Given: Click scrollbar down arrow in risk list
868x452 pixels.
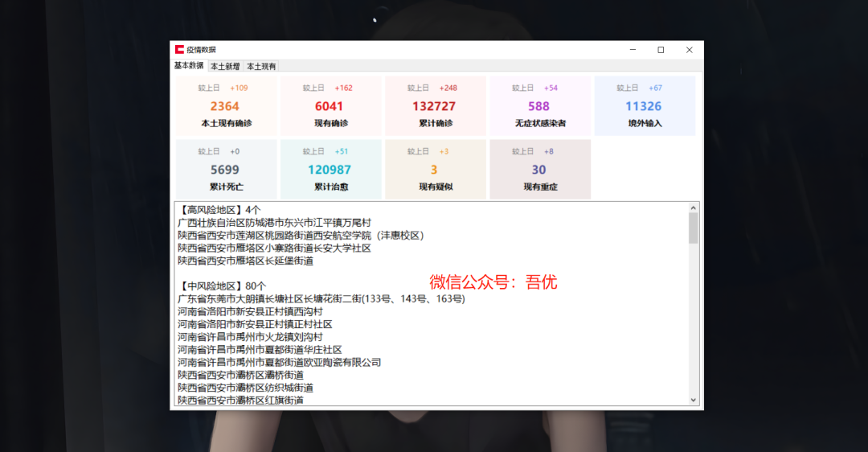Looking at the screenshot, I should coord(693,400).
